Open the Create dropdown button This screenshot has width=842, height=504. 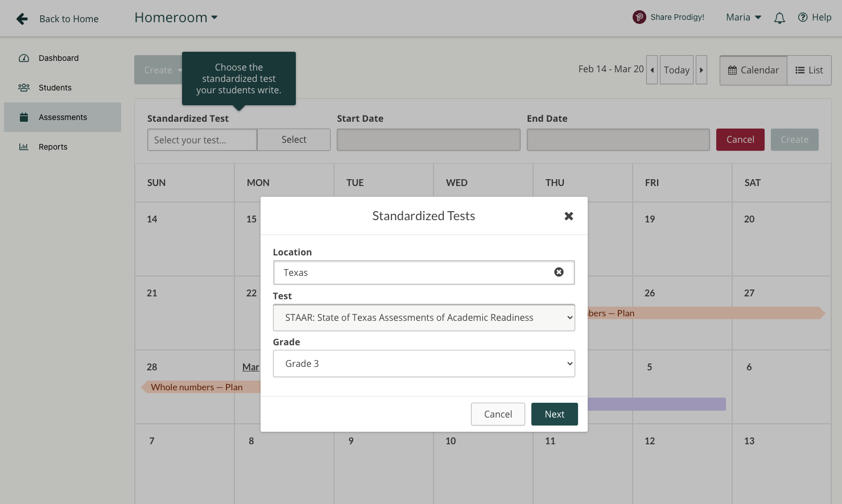click(159, 70)
